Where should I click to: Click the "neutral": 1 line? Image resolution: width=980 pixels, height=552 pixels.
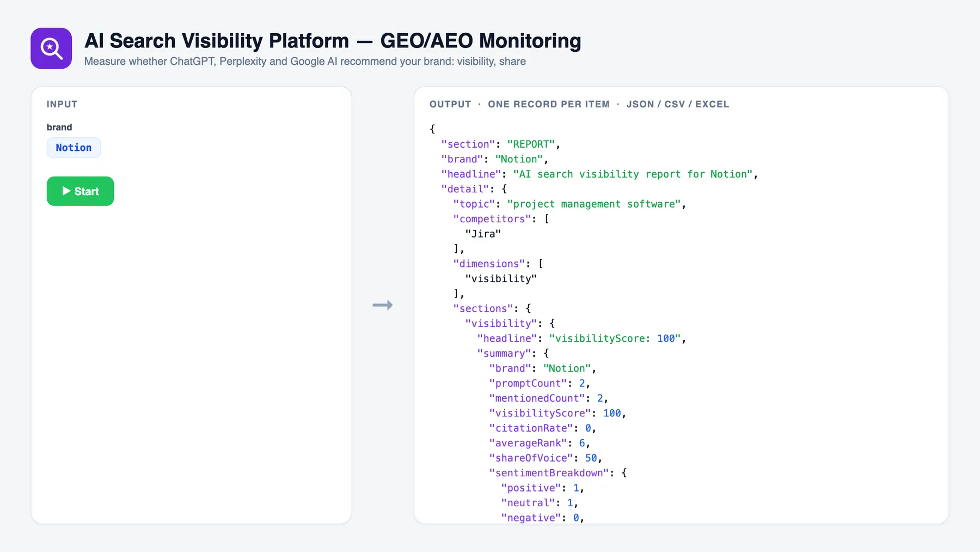pos(540,503)
